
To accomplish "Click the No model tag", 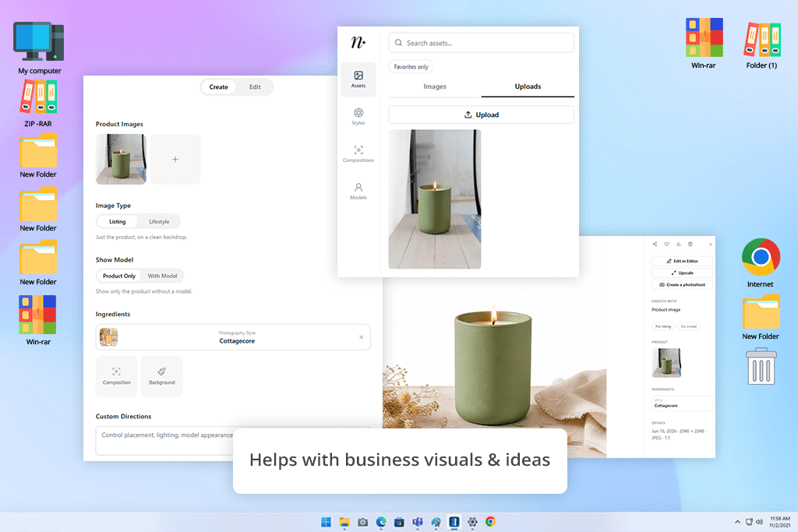I will pos(689,326).
